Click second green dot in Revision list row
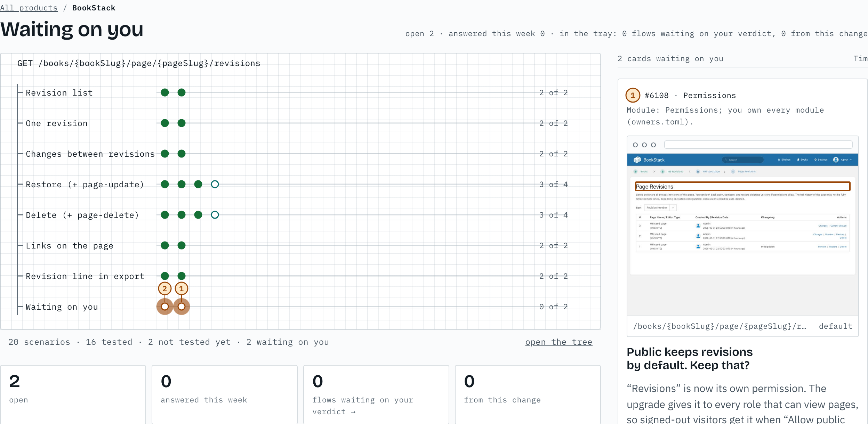The width and height of the screenshot is (868, 424). [182, 92]
